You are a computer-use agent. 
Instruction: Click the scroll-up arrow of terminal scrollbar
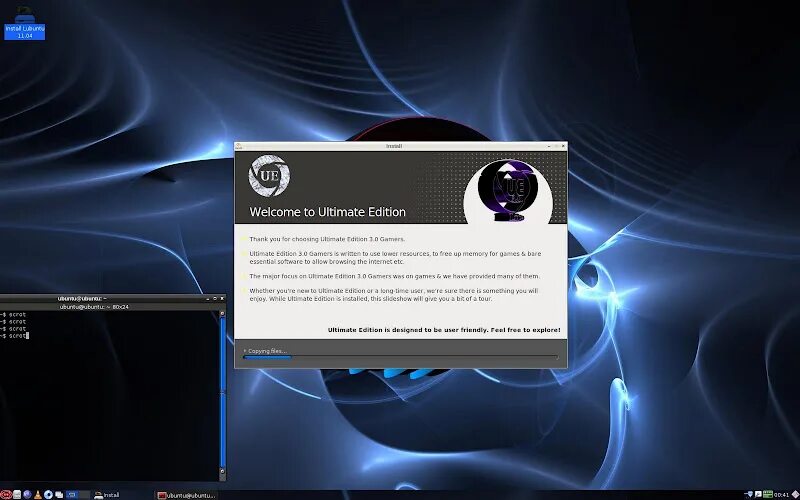pyautogui.click(x=222, y=313)
